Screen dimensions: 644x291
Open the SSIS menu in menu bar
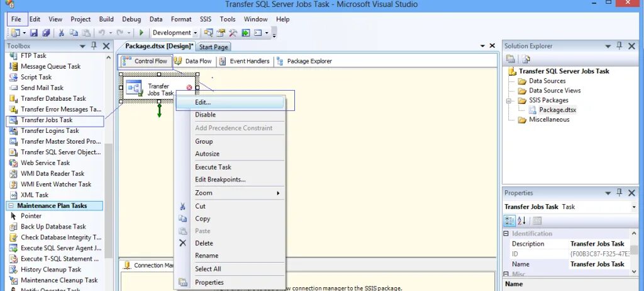(x=206, y=20)
